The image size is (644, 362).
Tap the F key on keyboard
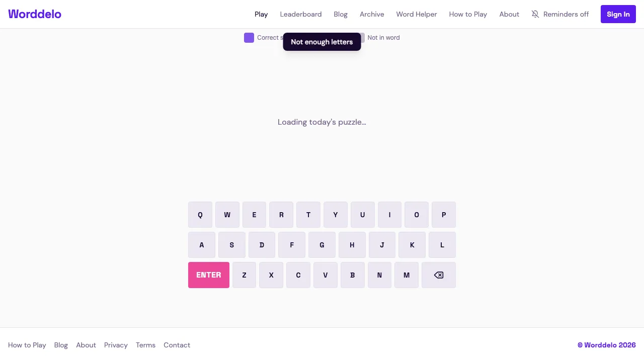point(292,245)
